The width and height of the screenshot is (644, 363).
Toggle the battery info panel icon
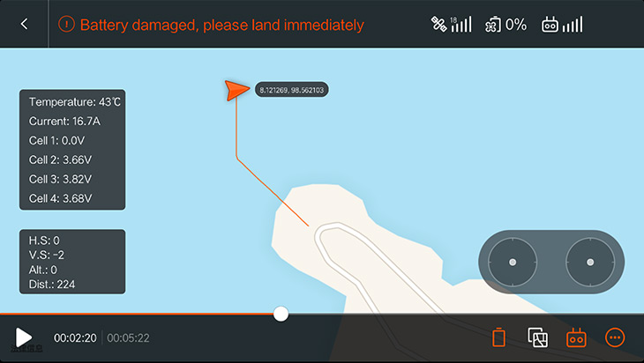pos(498,337)
